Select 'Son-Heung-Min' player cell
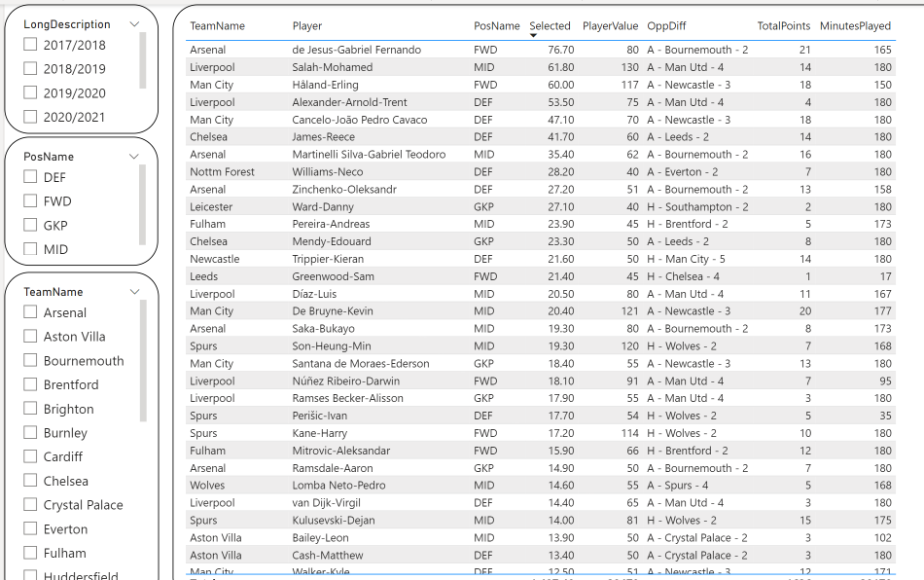924x580 pixels. click(x=332, y=346)
